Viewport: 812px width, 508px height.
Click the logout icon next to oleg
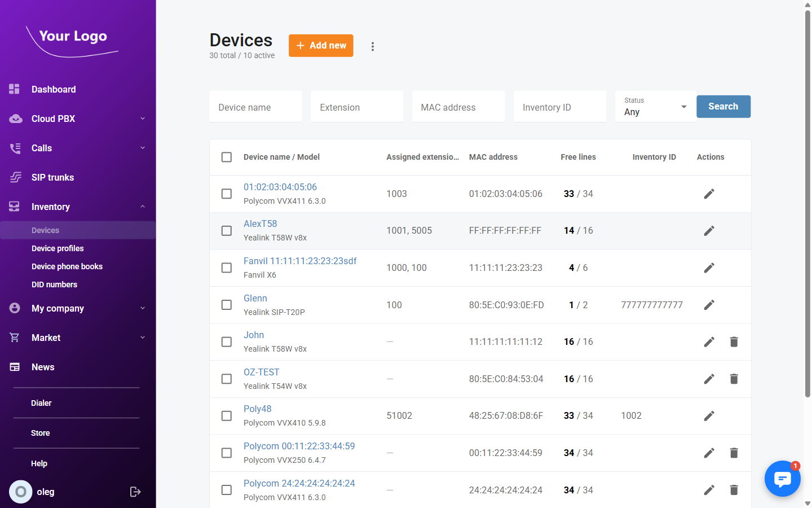coord(135,492)
